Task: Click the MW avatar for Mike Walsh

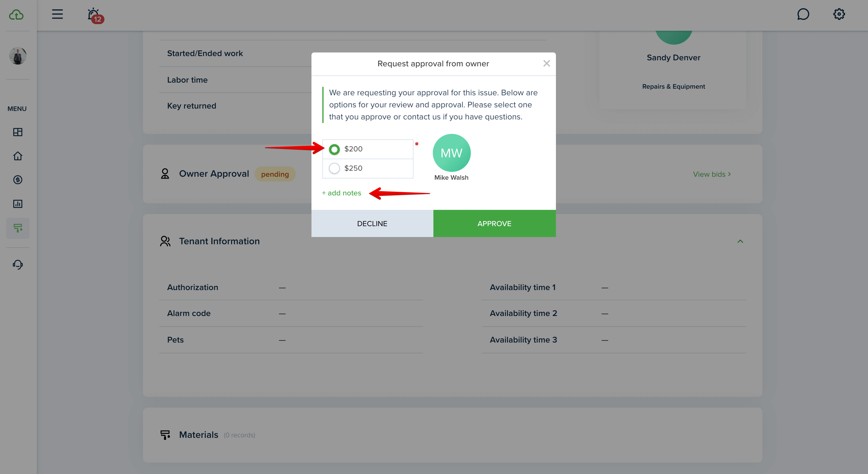Action: click(452, 153)
